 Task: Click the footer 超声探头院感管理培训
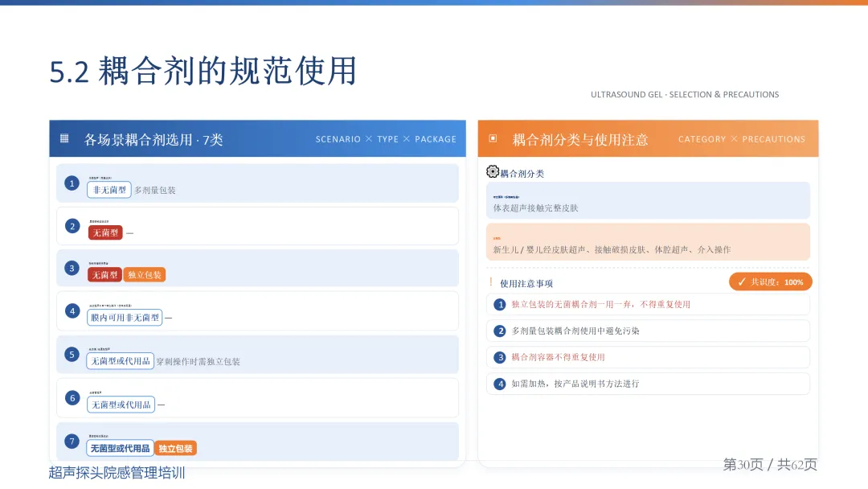[117, 472]
